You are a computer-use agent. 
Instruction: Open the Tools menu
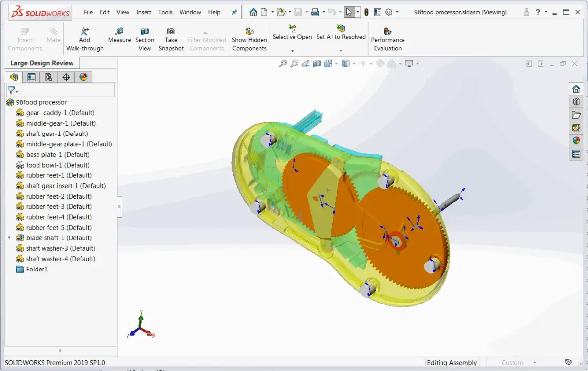(165, 12)
